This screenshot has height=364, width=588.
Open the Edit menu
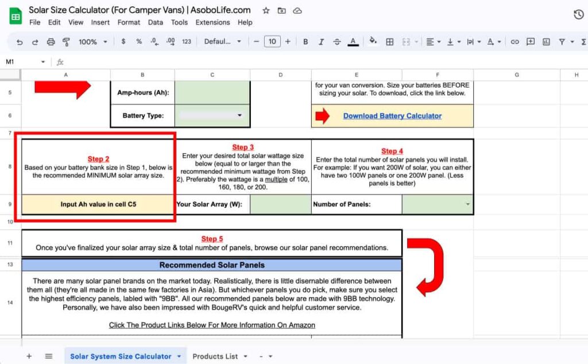(55, 22)
